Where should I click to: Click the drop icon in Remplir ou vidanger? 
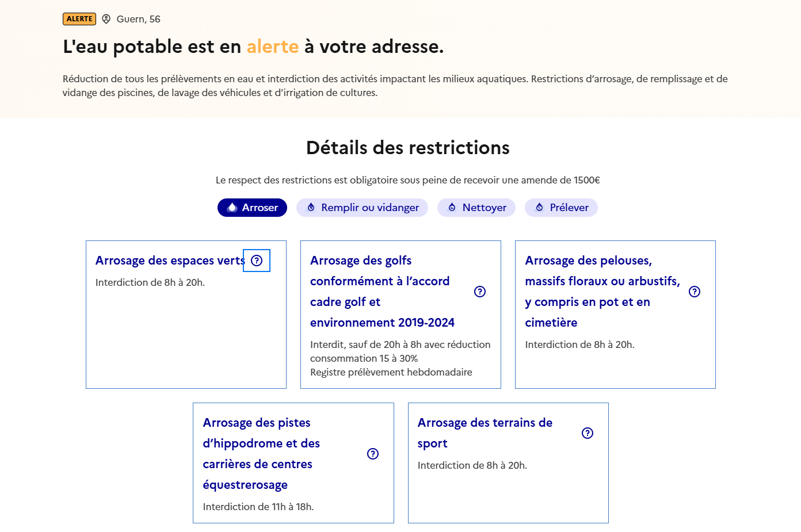(311, 208)
